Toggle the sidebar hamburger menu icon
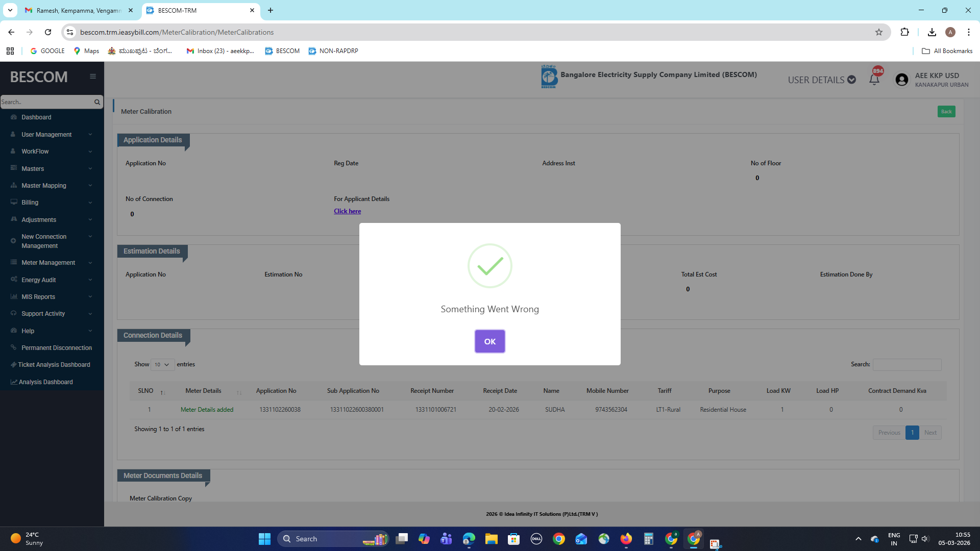The height and width of the screenshot is (551, 980). (93, 77)
